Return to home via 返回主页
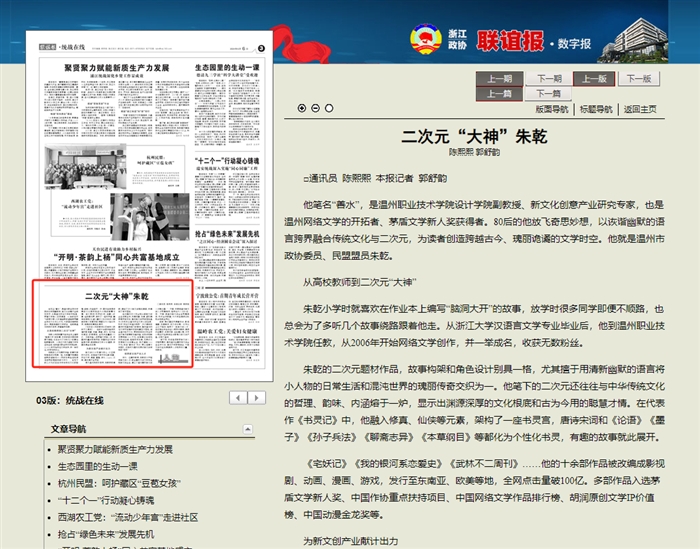 (x=640, y=109)
